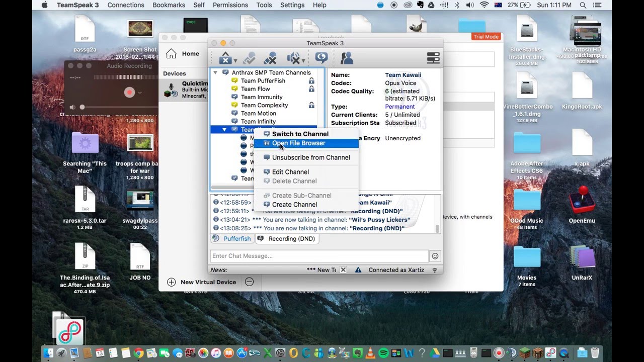The height and width of the screenshot is (362, 644).
Task: Dismiss the news ticker with X
Action: 343,270
